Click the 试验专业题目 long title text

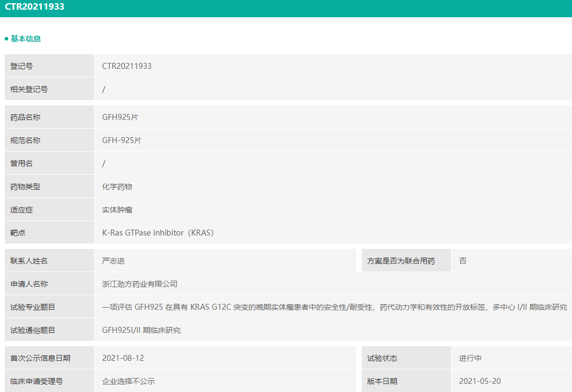click(x=334, y=307)
